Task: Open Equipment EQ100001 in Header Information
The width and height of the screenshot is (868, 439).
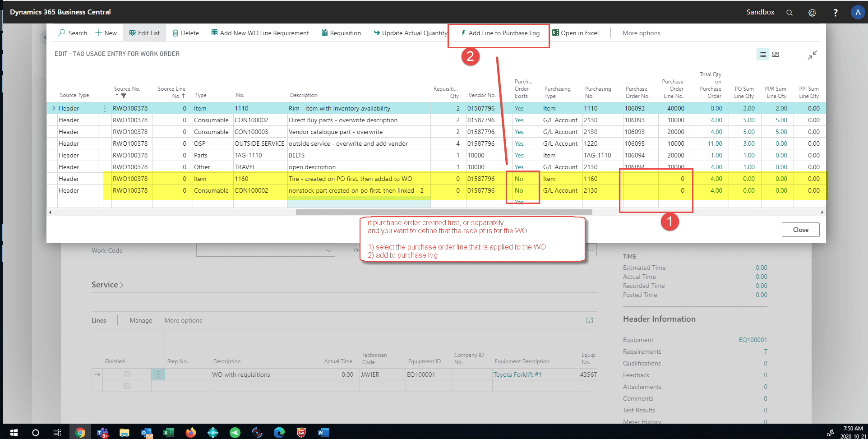Action: (753, 340)
